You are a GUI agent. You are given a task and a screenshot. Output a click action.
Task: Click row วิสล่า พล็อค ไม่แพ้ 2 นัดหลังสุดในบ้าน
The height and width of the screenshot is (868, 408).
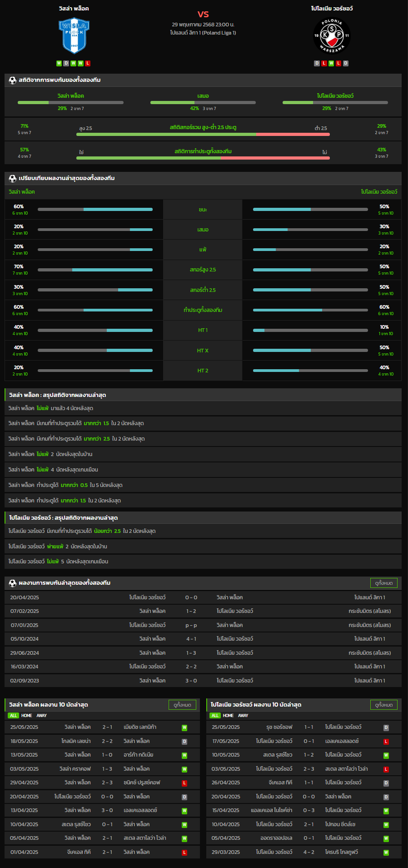click(203, 454)
